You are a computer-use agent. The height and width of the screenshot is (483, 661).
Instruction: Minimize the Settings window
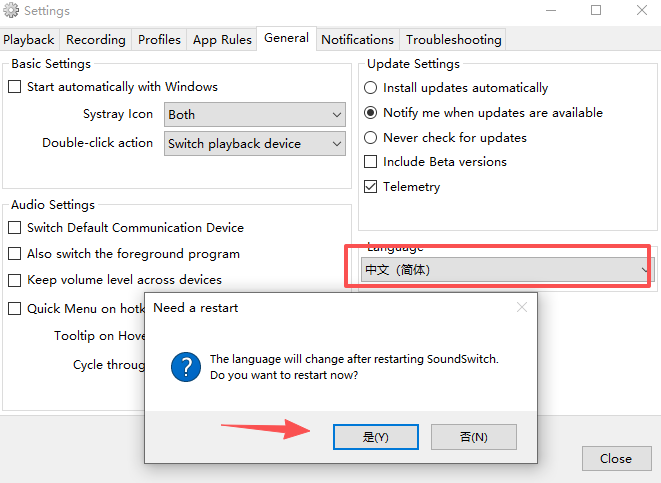coord(551,10)
